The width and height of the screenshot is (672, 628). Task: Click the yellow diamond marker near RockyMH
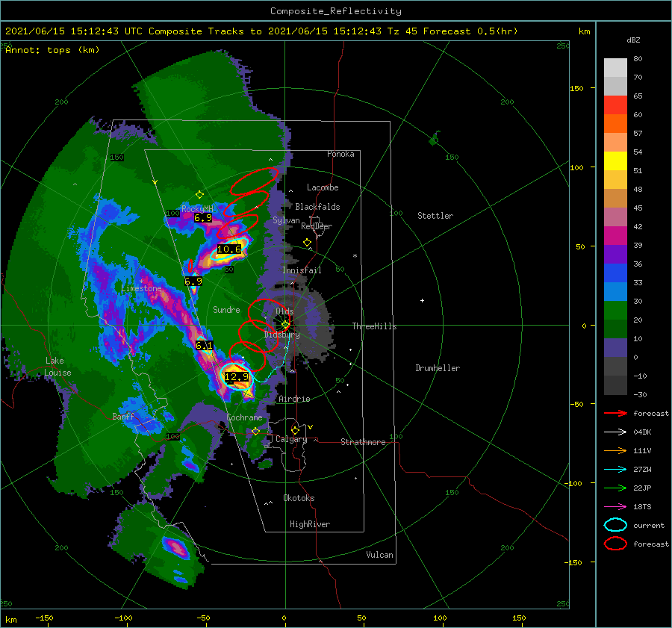[199, 195]
